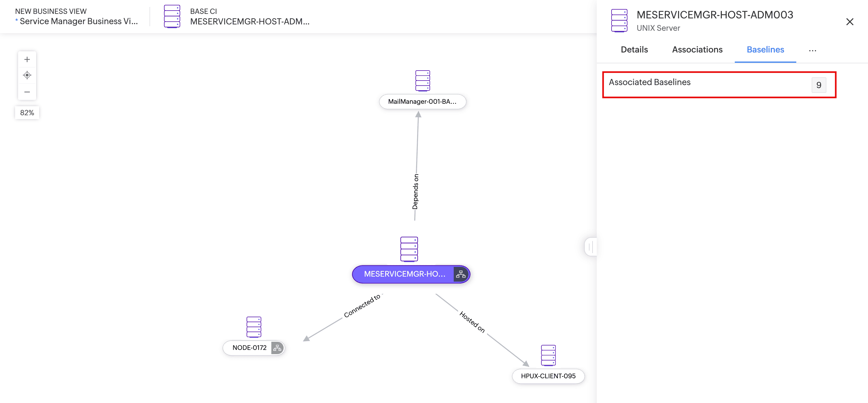Switch to the Associations tab
Screen dimensions: 868x403
point(697,49)
